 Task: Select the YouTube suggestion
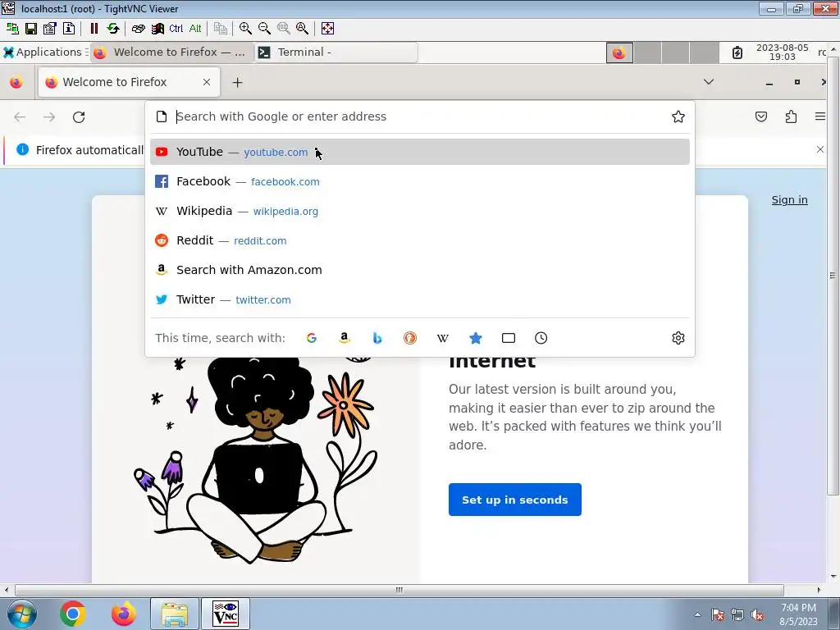tap(420, 152)
